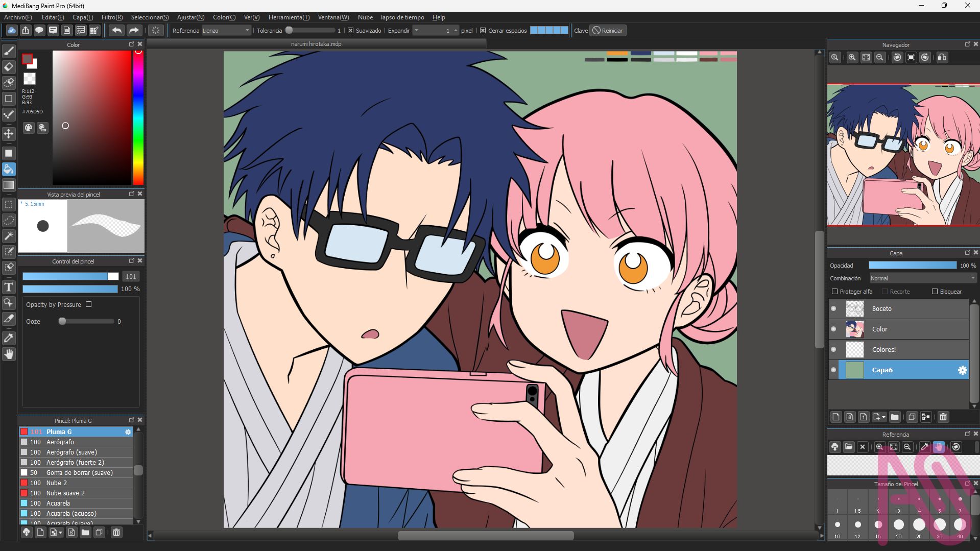Click the Redo arrow in toolbar
Screen dimensions: 980x551
pyautogui.click(x=134, y=30)
